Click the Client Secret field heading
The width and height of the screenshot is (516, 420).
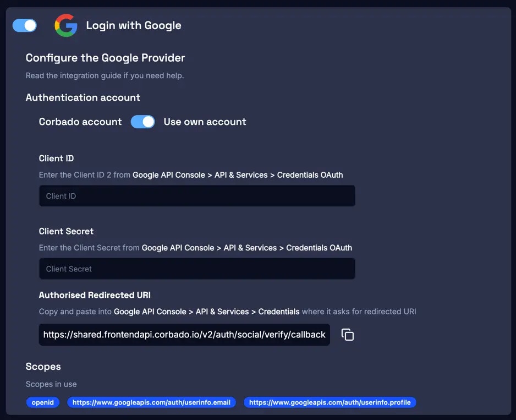coord(66,231)
